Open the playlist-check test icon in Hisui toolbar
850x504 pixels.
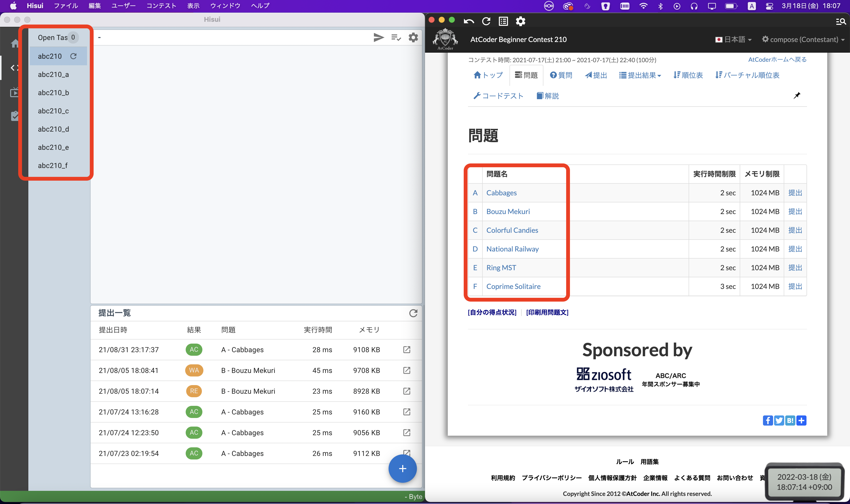pos(396,37)
